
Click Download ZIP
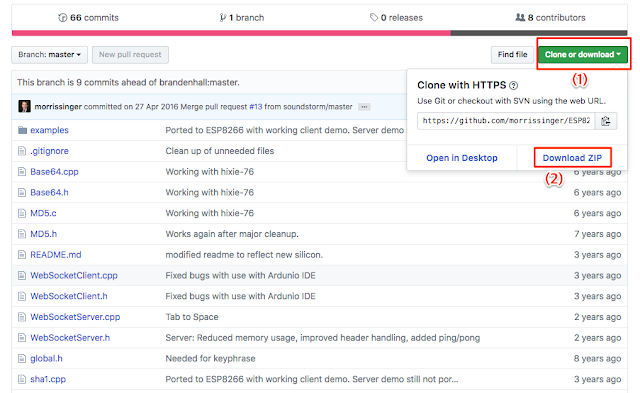click(572, 158)
